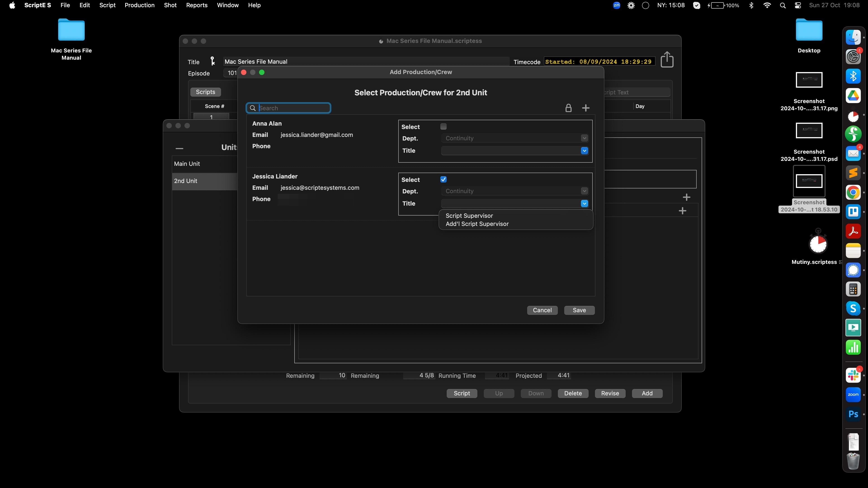
Task: Check Select box for Anna Alan
Action: coord(443,127)
